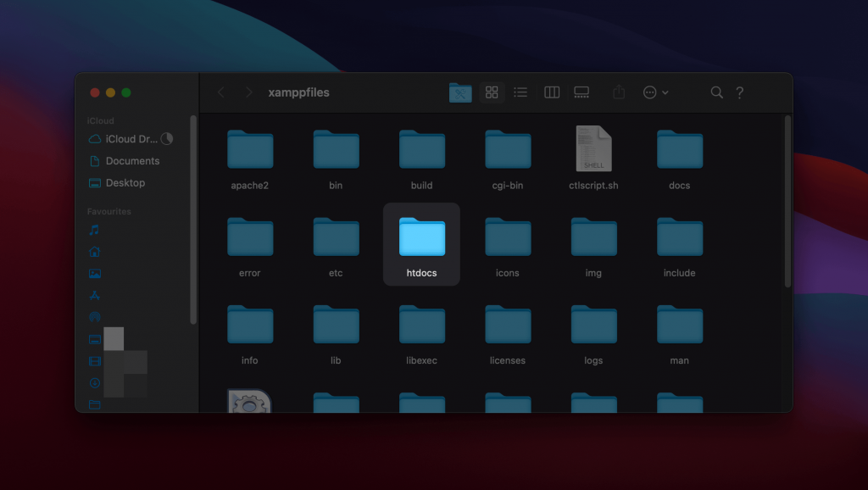The image size is (868, 490).
Task: Switch to icon grid view
Action: pyautogui.click(x=492, y=92)
